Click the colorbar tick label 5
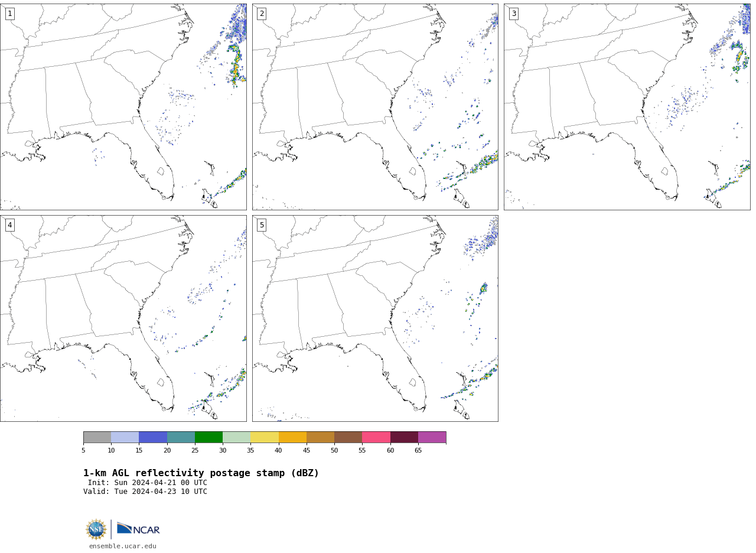 pos(83,451)
